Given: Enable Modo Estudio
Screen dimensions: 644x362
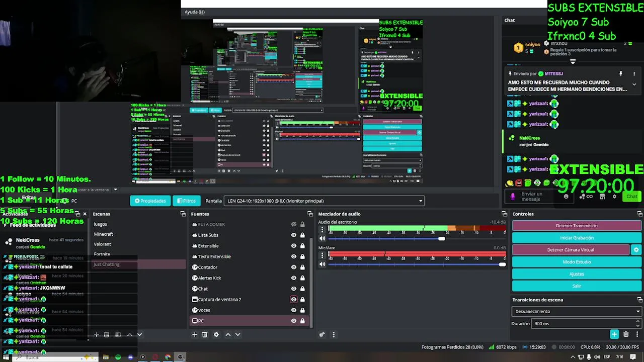Looking at the screenshot, I should (577, 262).
